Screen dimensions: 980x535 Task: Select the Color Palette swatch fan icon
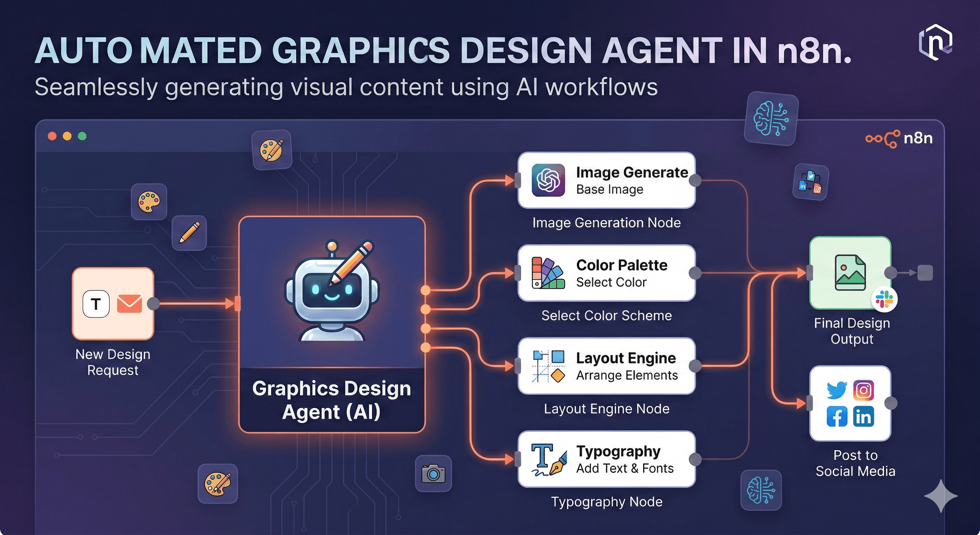(x=548, y=273)
